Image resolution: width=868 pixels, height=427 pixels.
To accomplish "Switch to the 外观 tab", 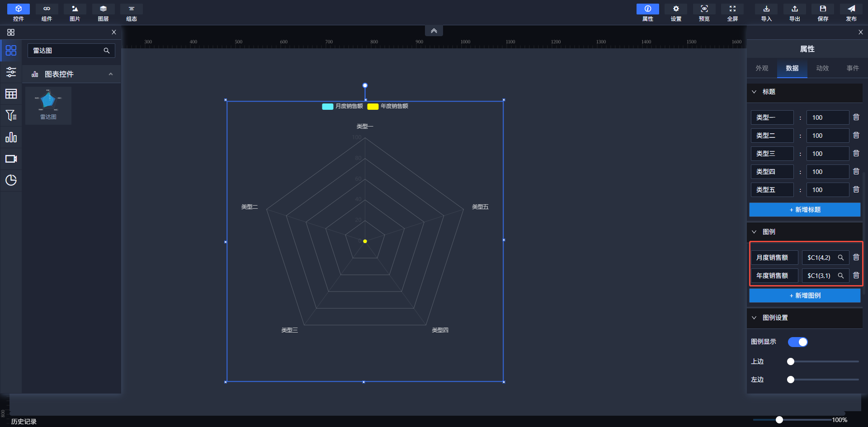I will (762, 68).
